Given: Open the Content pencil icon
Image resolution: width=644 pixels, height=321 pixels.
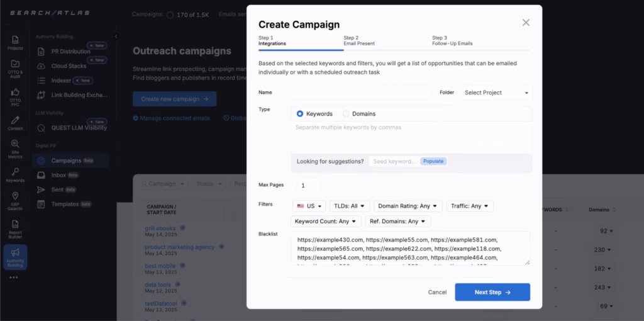Looking at the screenshot, I should 15,122.
